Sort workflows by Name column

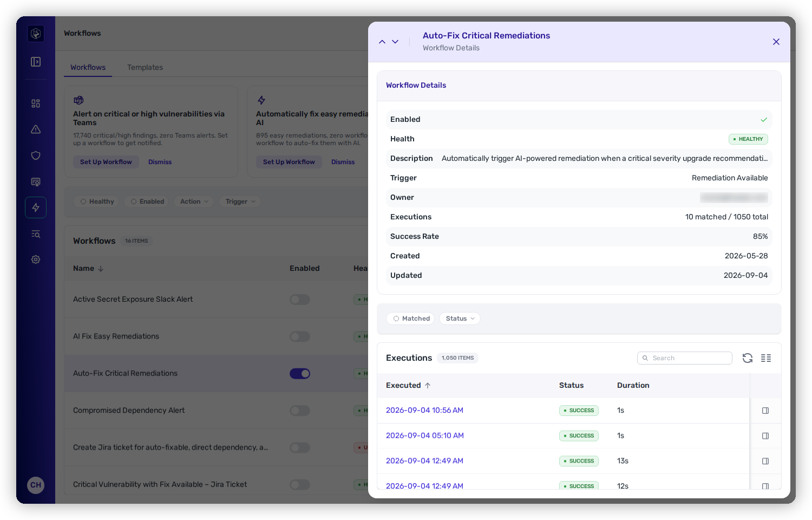pyautogui.click(x=88, y=268)
